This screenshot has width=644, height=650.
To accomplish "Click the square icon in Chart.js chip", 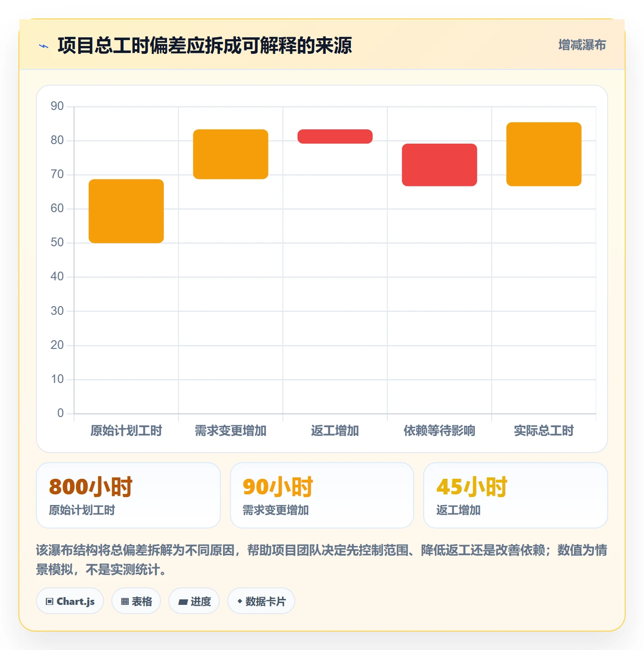I will click(x=50, y=602).
